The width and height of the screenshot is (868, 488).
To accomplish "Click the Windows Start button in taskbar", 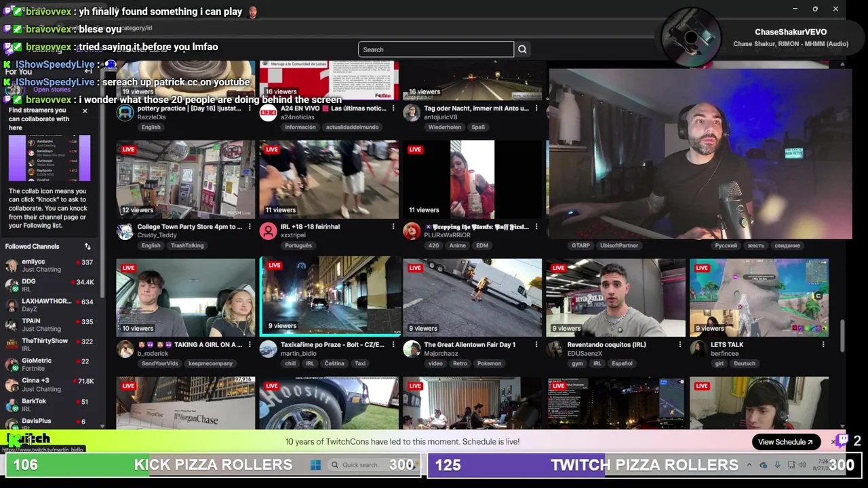I will [x=315, y=465].
